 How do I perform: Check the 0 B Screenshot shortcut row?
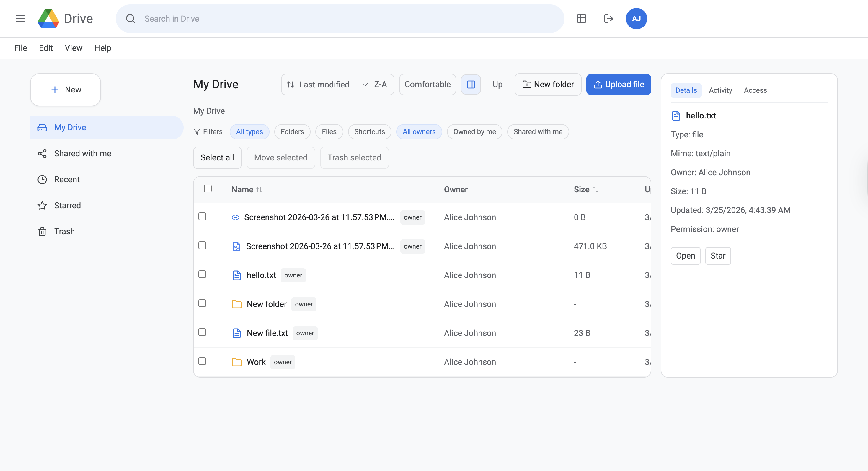click(x=202, y=216)
